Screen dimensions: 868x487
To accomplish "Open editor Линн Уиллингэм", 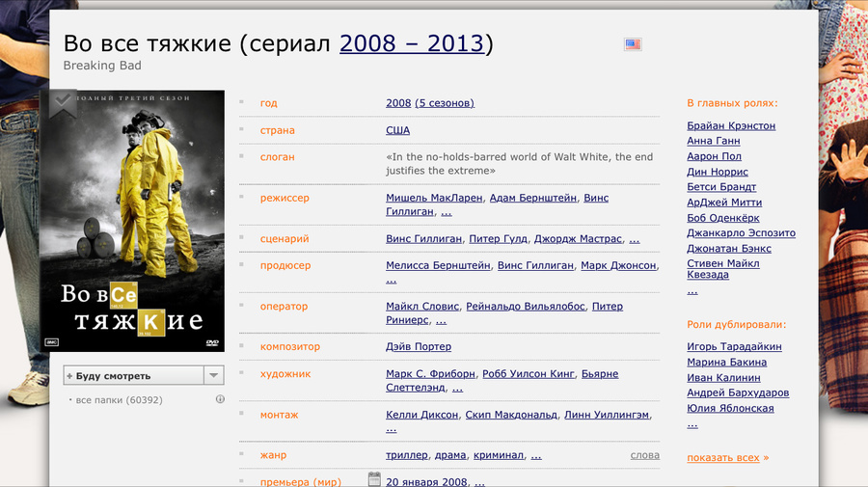I will 607,415.
